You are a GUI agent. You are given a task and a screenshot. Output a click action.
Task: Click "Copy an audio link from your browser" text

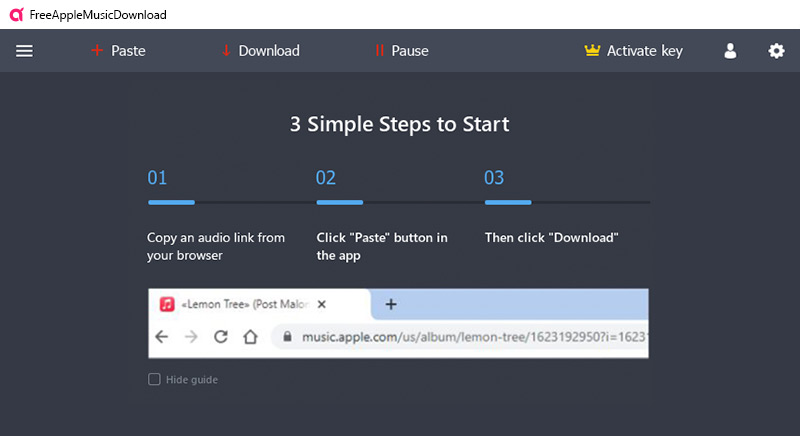click(216, 246)
